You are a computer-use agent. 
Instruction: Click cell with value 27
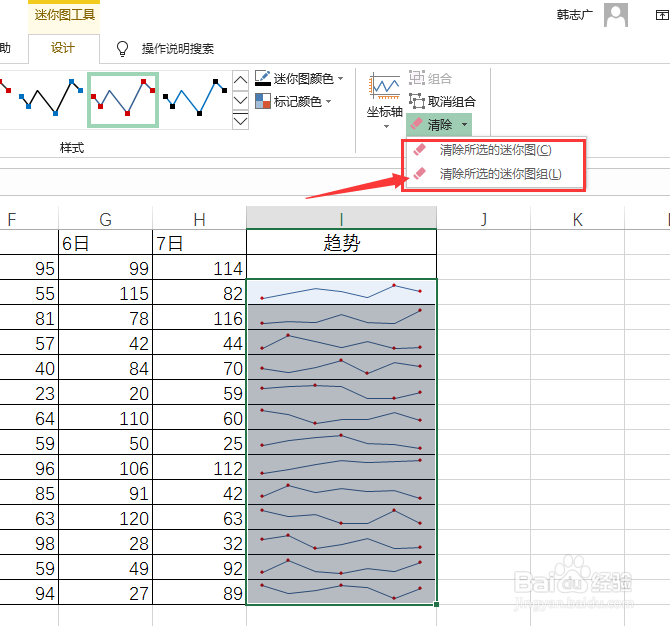click(x=106, y=593)
